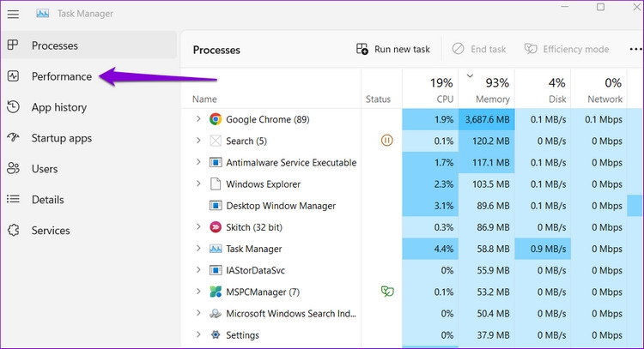Viewport: 644px width, 349px height.
Task: Select Search's 120.2 MB memory cell
Action: pyautogui.click(x=487, y=141)
